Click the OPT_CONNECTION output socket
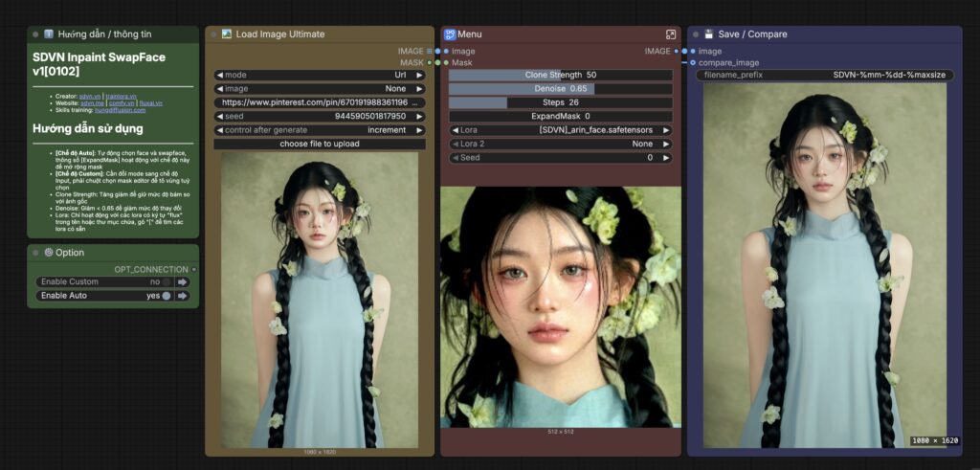The height and width of the screenshot is (470, 980). (x=193, y=269)
